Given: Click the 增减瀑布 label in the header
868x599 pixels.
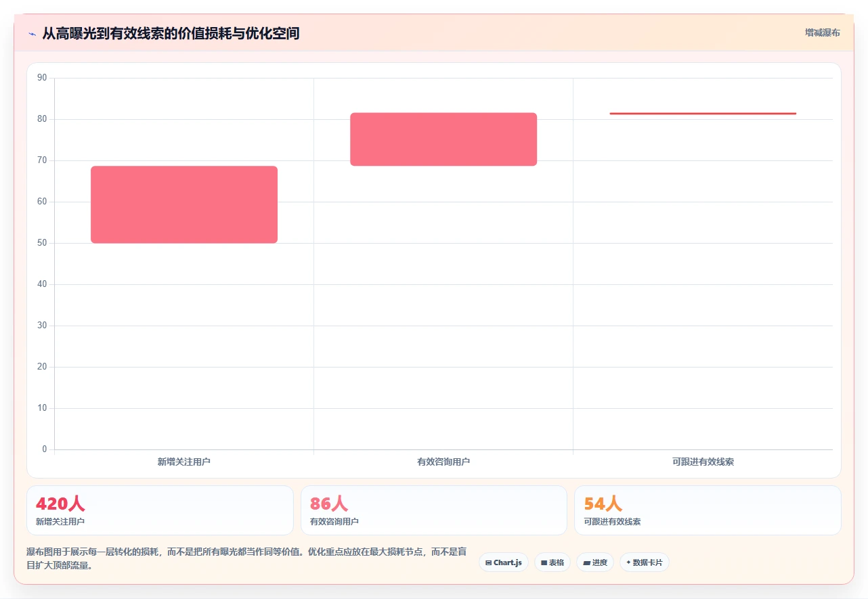Looking at the screenshot, I should [822, 32].
